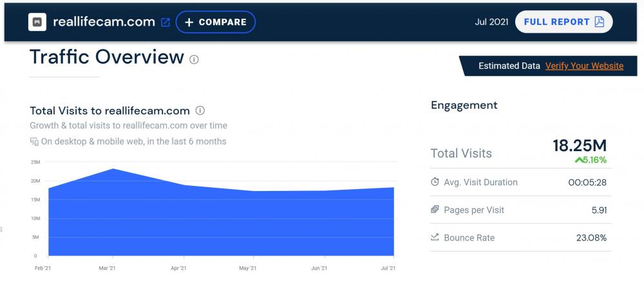This screenshot has height=283, width=644.
Task: Click the clock icon beside Avg. Visit Duration
Action: click(435, 182)
